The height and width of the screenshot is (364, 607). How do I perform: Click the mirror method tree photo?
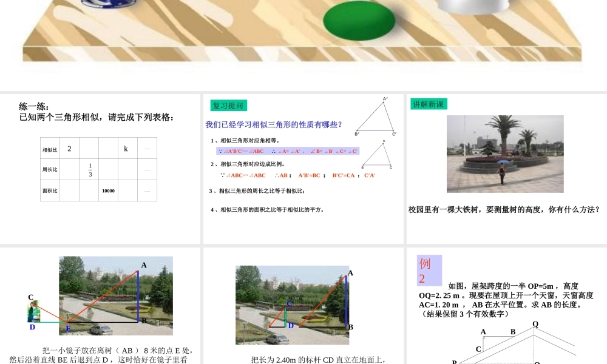point(116,296)
